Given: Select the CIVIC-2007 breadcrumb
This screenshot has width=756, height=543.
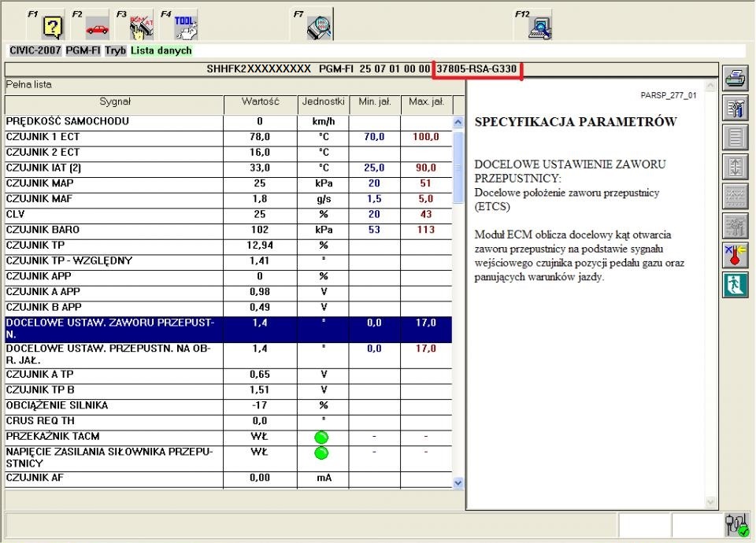Looking at the screenshot, I should click(x=35, y=50).
